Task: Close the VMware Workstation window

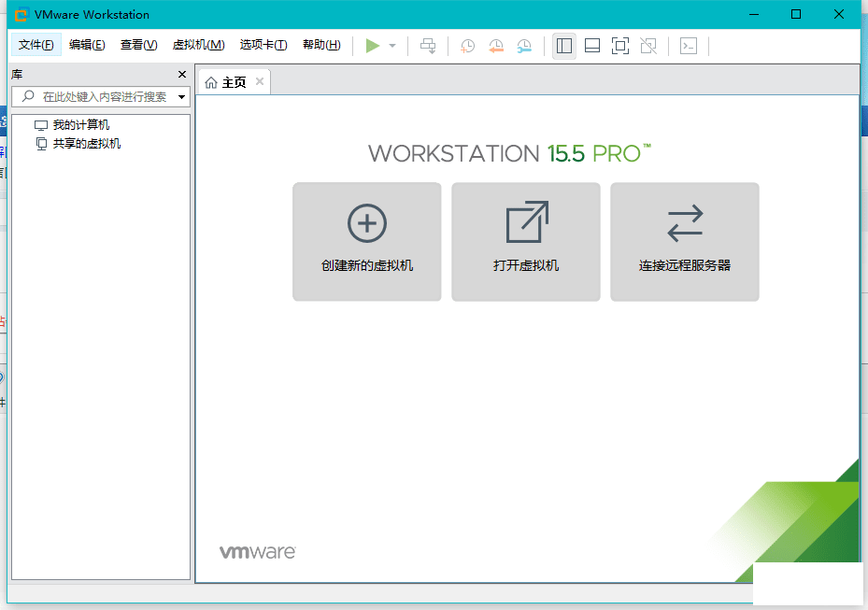Action: (x=839, y=14)
